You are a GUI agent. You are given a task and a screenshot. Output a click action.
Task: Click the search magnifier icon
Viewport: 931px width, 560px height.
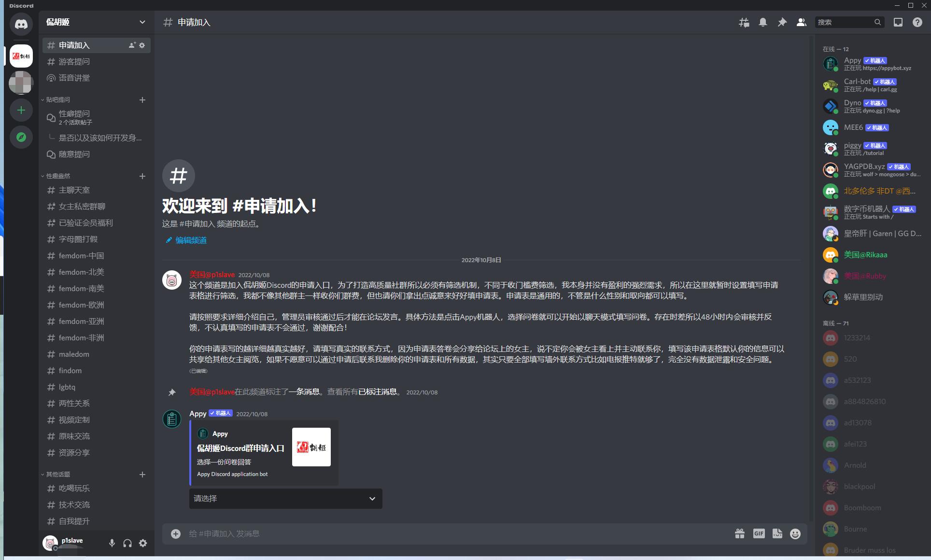click(x=878, y=22)
